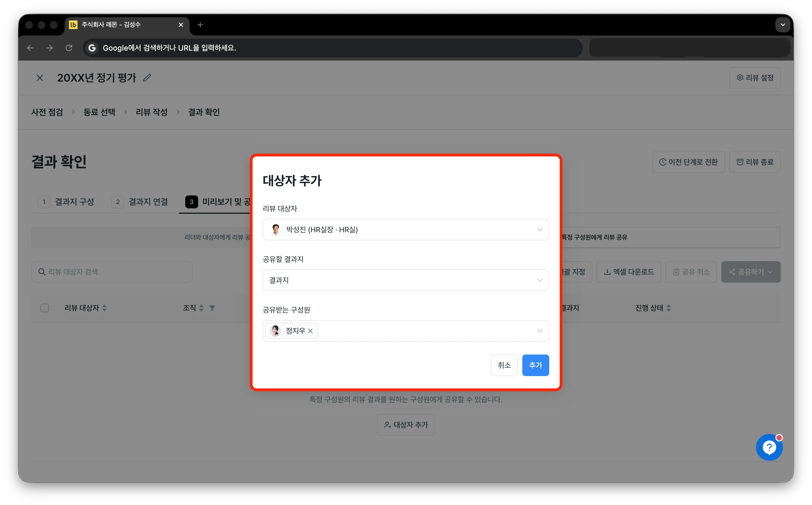Go to the 동료 선택 stage
Screen dimensions: 812x505
tap(99, 112)
